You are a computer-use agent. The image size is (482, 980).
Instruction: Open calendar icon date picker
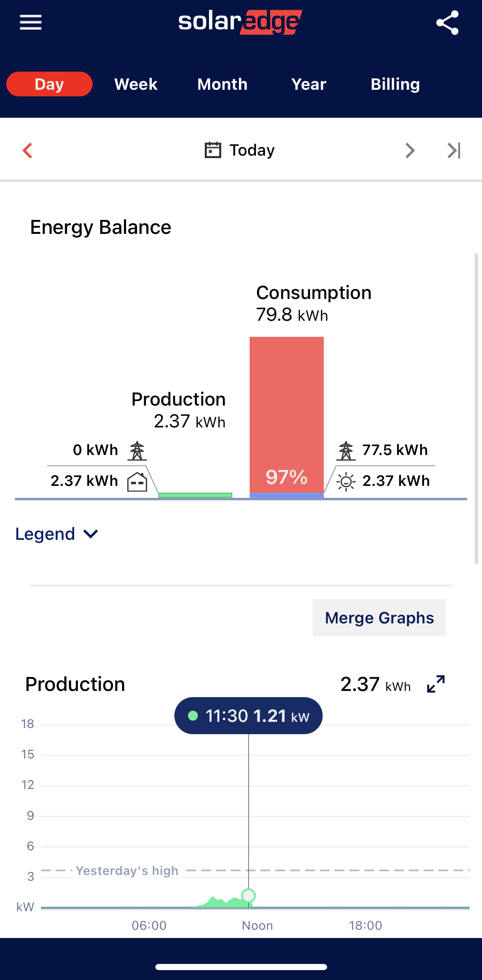click(213, 150)
